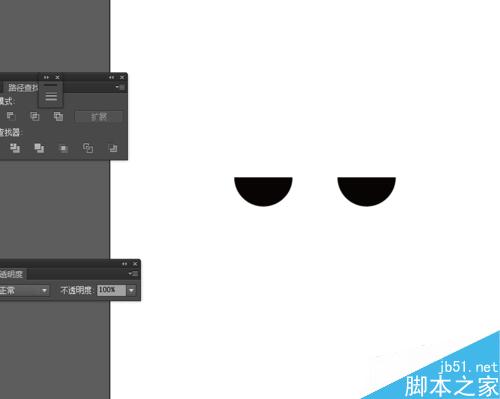This screenshot has height=399, width=500.
Task: Apply the Outline pathfinder effect
Action: 88,148
